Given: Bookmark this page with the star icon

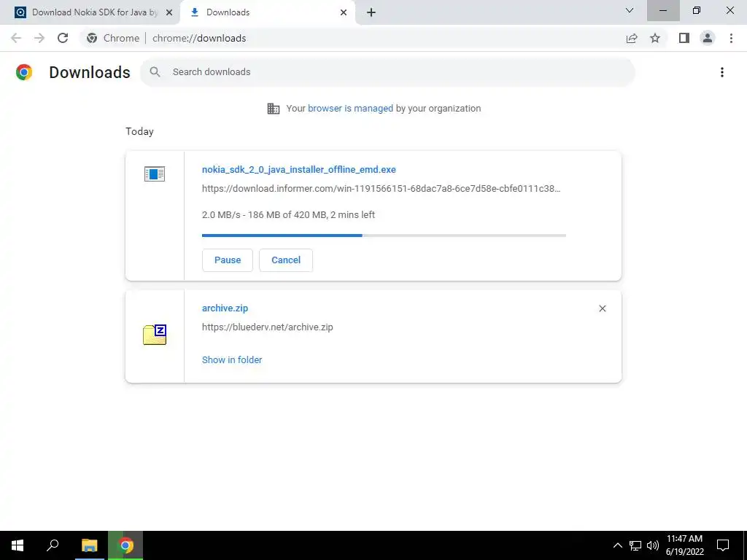Looking at the screenshot, I should tap(655, 38).
